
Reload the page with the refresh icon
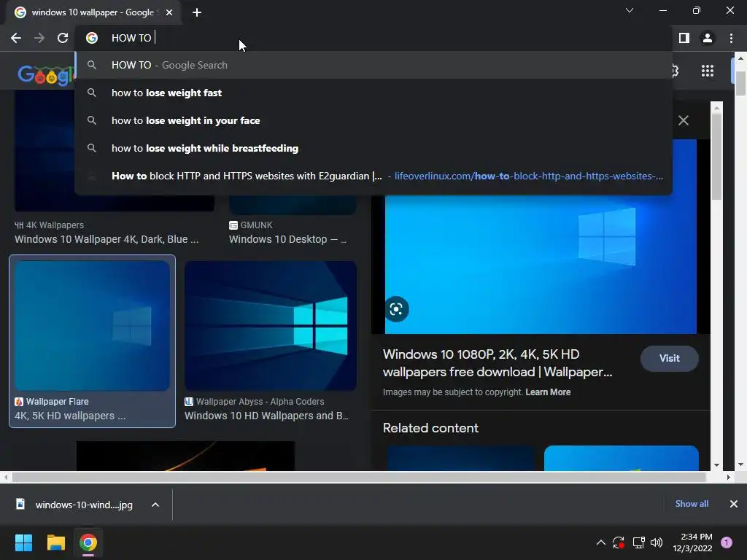pyautogui.click(x=63, y=38)
